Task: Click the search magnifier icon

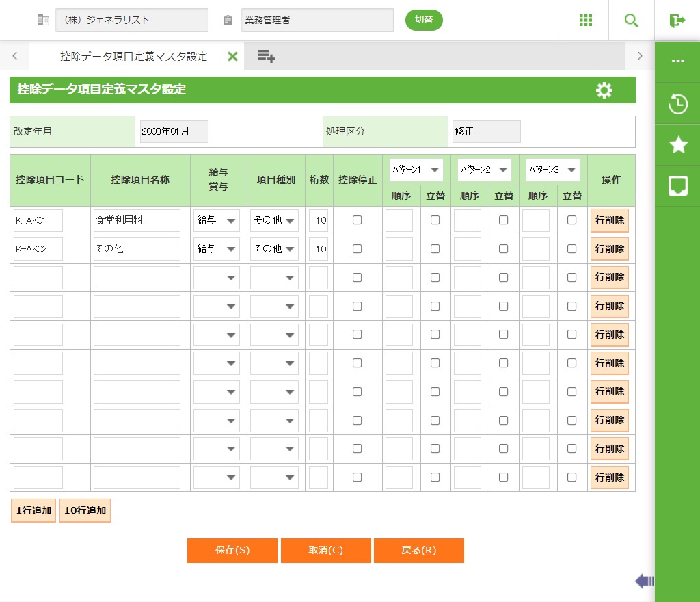Action: 631,21
